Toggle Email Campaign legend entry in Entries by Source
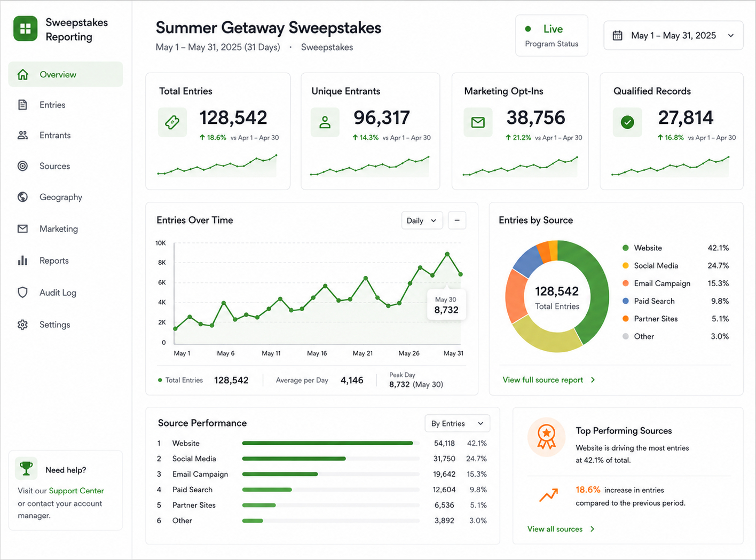Viewport: 756px width, 560px height. (675, 283)
